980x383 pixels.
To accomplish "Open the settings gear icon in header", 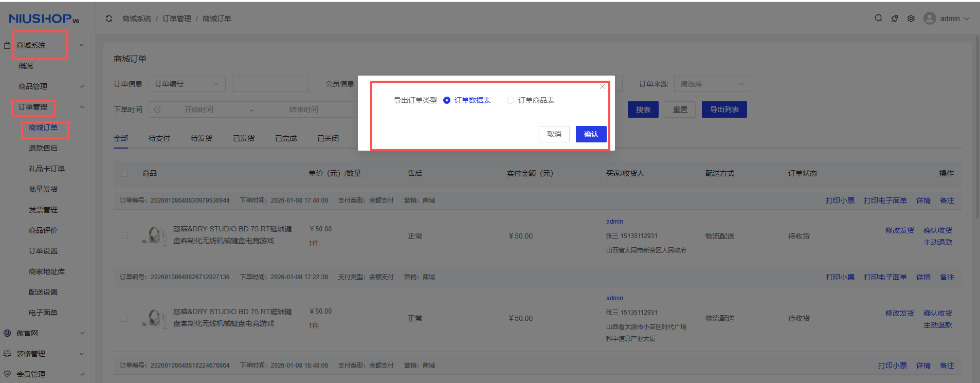I will (x=911, y=19).
